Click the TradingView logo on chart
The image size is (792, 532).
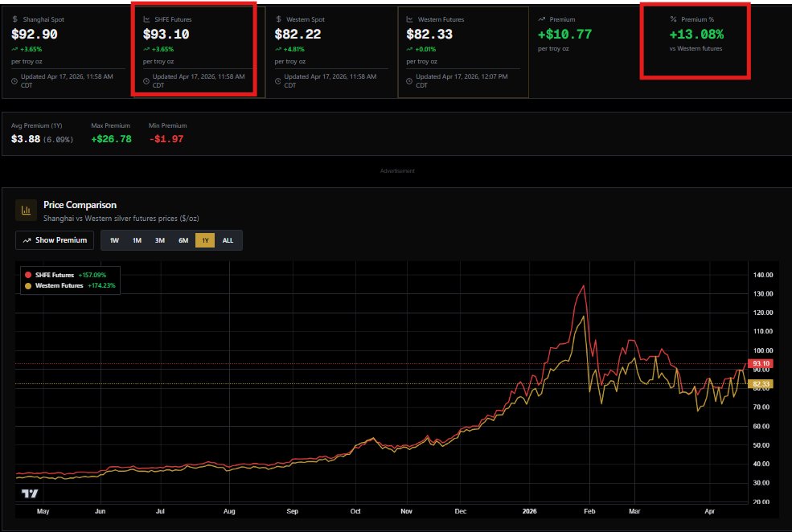pyautogui.click(x=30, y=493)
